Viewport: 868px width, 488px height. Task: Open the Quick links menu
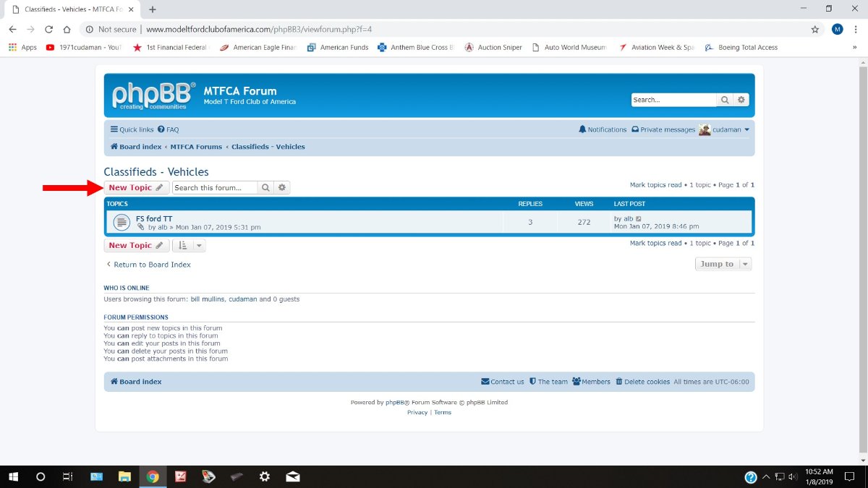click(132, 129)
